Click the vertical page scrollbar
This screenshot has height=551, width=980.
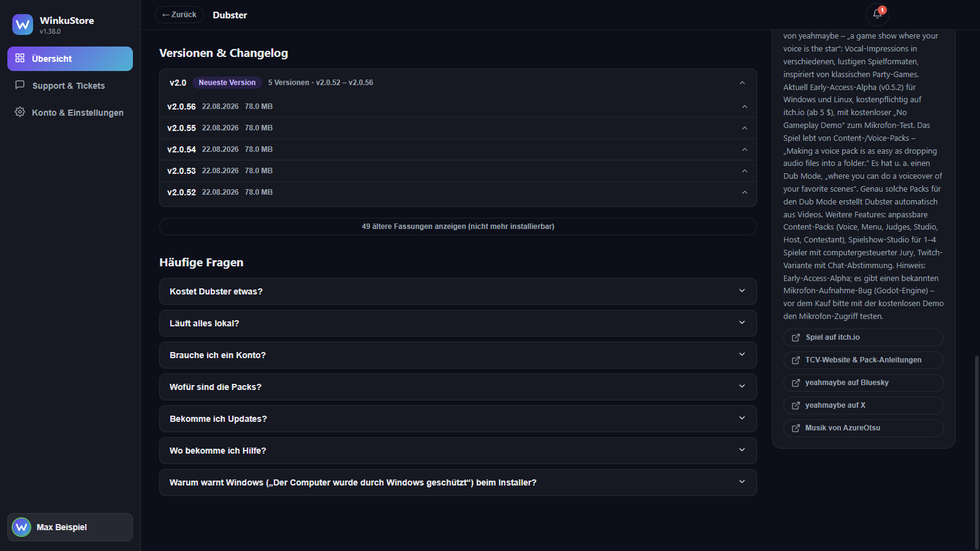976,452
